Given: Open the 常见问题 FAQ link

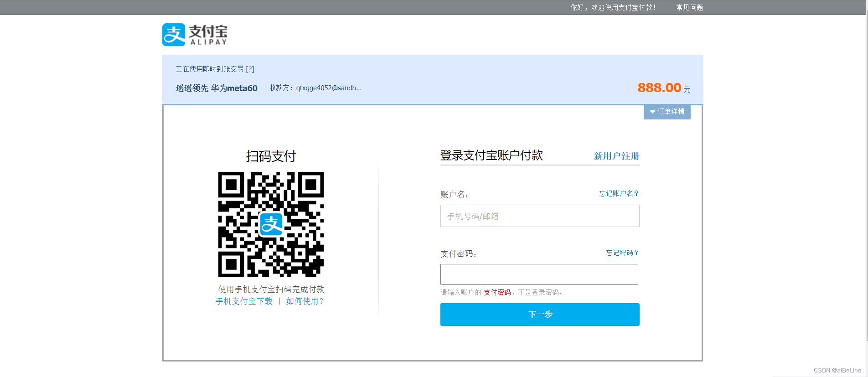Looking at the screenshot, I should pos(689,7).
